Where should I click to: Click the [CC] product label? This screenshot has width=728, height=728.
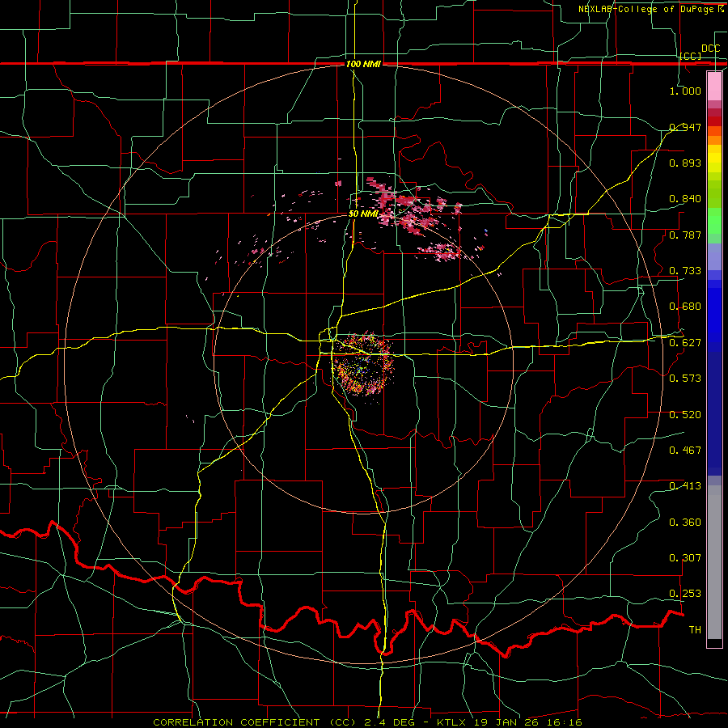pos(690,56)
